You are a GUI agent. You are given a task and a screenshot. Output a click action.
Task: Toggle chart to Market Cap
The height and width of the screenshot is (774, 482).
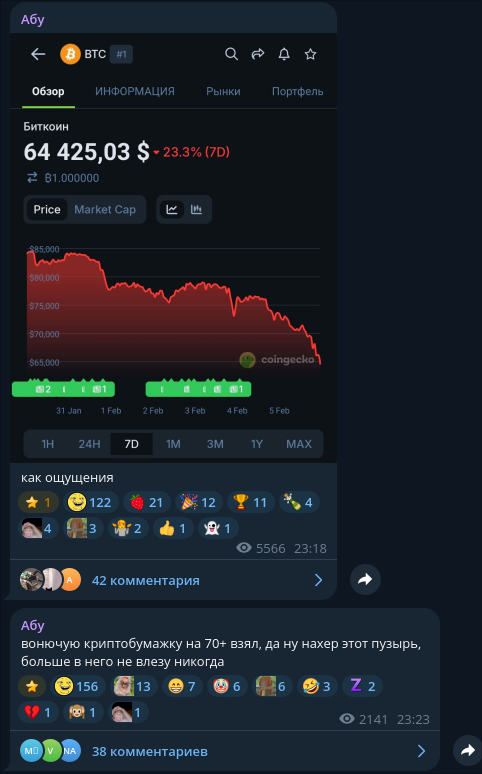pyautogui.click(x=105, y=209)
